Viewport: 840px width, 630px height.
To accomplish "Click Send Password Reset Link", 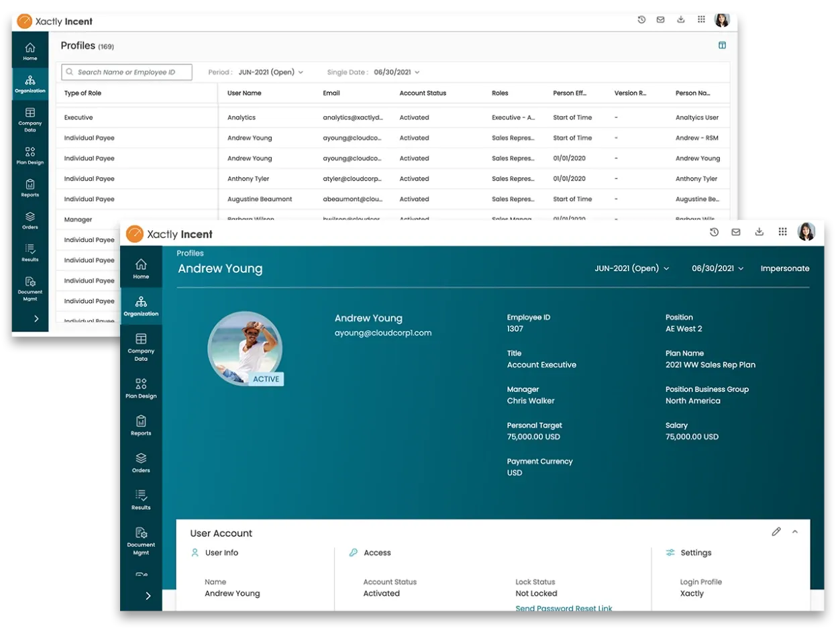I will click(564, 609).
